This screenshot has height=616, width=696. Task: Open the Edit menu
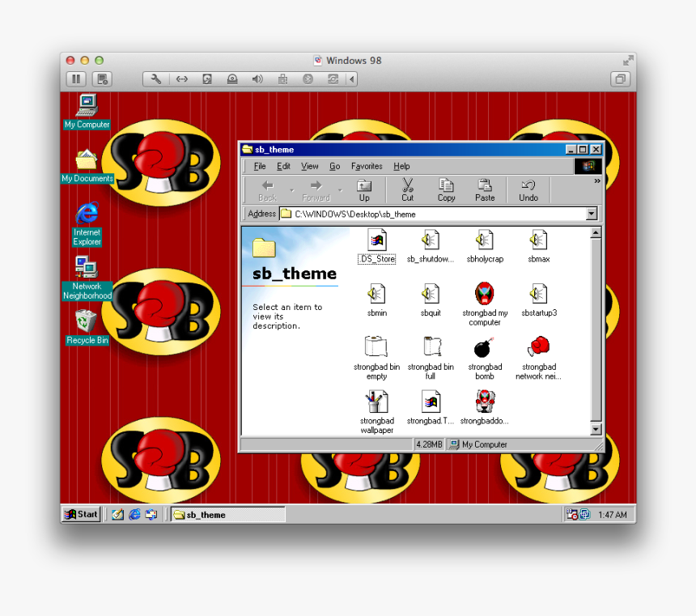click(x=283, y=166)
